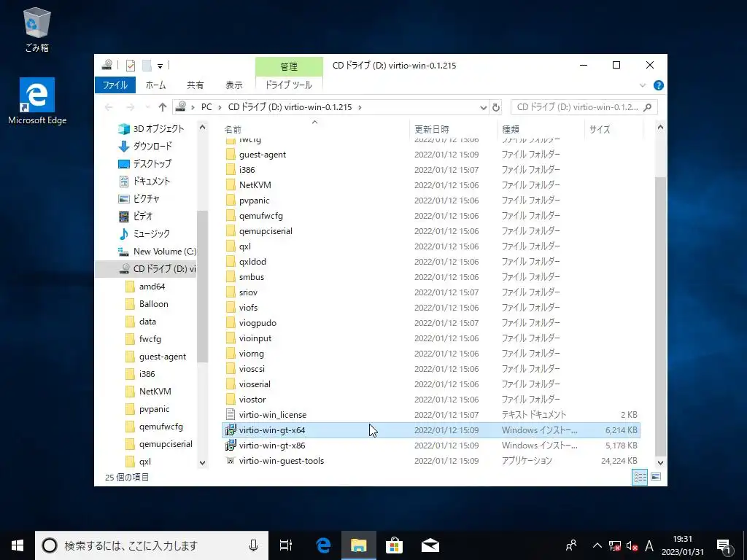Click PC in the address breadcrumb
The image size is (747, 560).
tap(206, 107)
